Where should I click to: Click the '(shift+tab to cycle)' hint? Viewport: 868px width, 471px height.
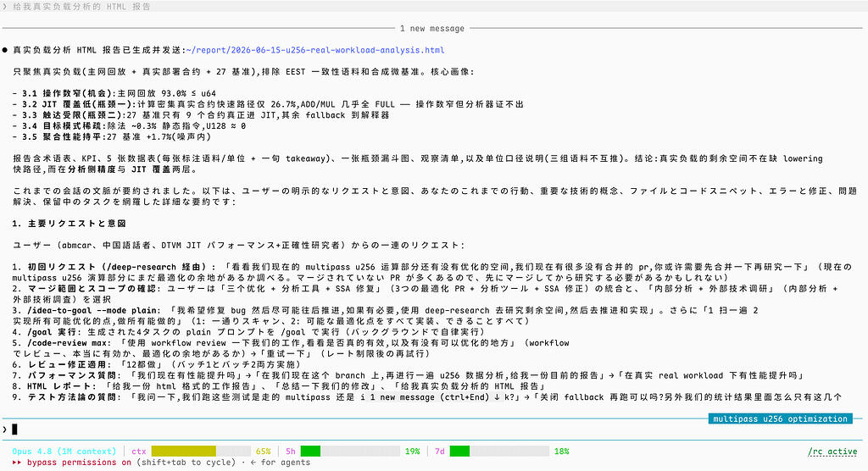(x=186, y=463)
